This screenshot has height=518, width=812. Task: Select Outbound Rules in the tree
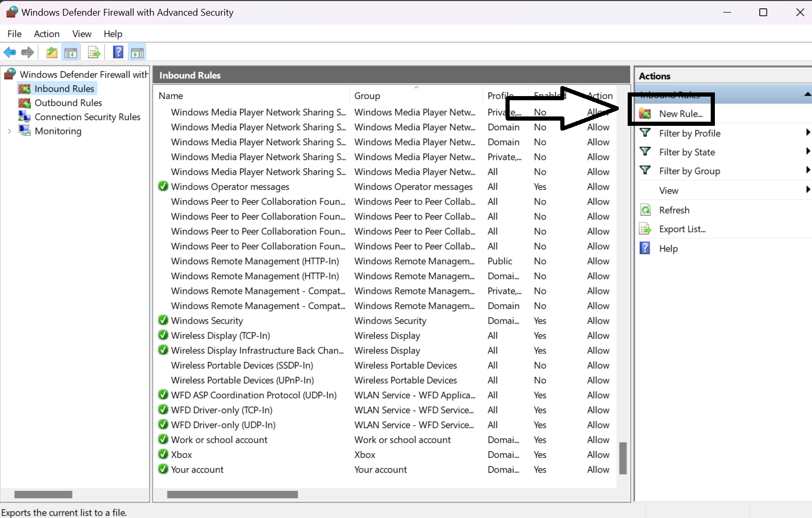click(68, 103)
